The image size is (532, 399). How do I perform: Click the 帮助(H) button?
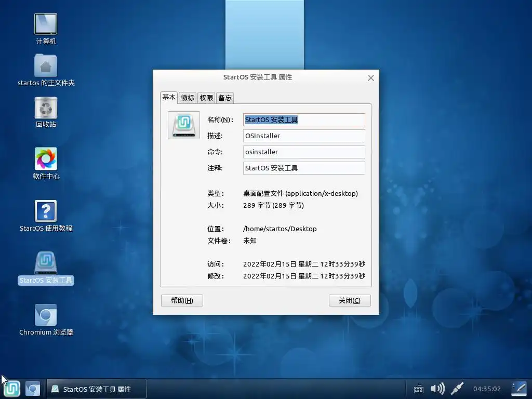tap(182, 301)
